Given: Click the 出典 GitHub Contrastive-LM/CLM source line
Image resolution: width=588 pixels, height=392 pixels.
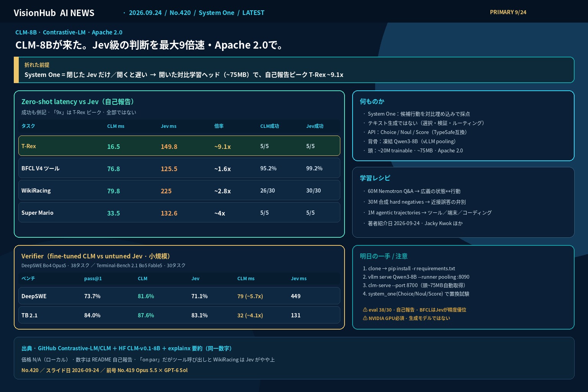Looking at the screenshot, I should tap(127, 348).
